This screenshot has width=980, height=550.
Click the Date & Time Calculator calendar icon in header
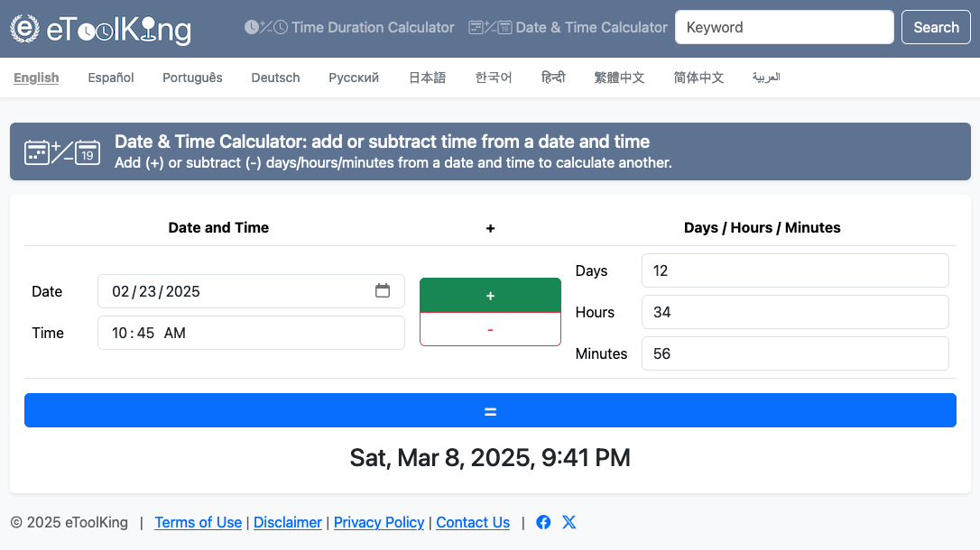pyautogui.click(x=490, y=27)
